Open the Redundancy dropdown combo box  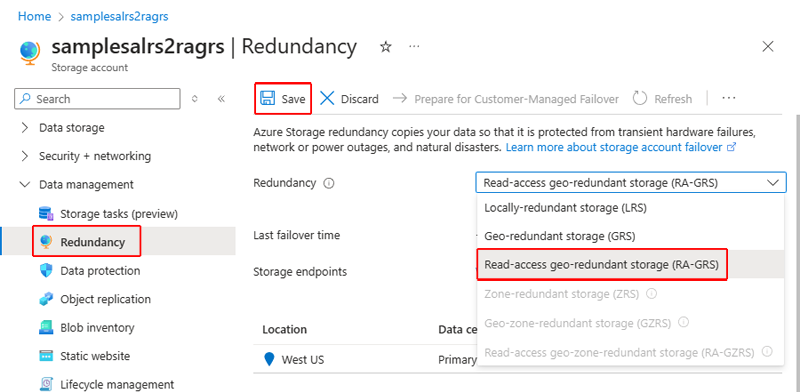click(631, 183)
